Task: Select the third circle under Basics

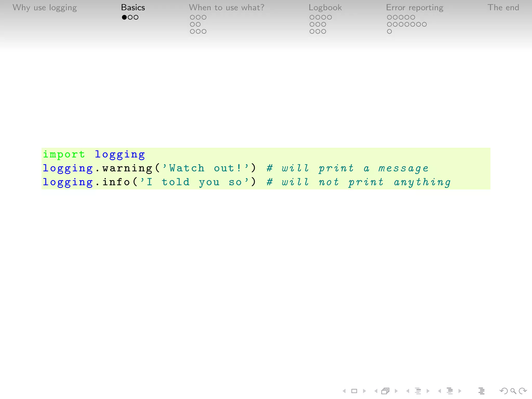Action: pos(136,17)
